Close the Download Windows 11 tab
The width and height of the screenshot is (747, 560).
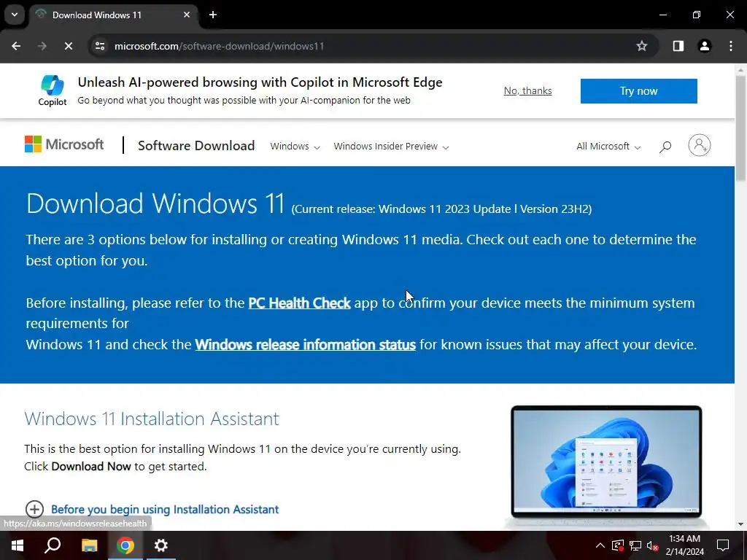pyautogui.click(x=187, y=15)
